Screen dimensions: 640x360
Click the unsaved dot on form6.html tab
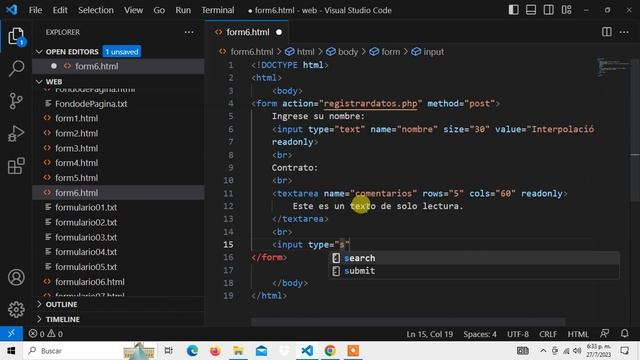[279, 32]
